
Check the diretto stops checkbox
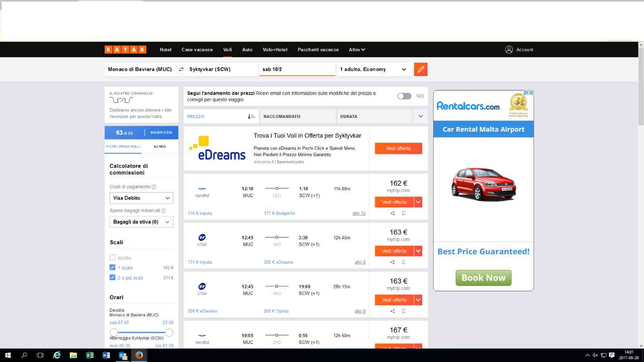coord(113,258)
